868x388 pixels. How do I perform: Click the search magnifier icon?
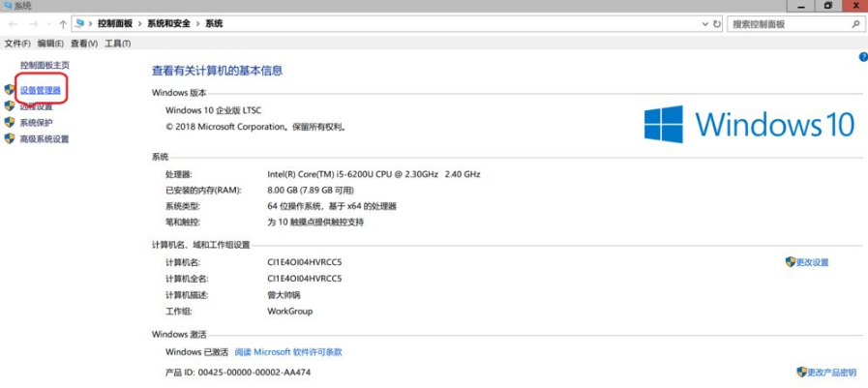[855, 24]
